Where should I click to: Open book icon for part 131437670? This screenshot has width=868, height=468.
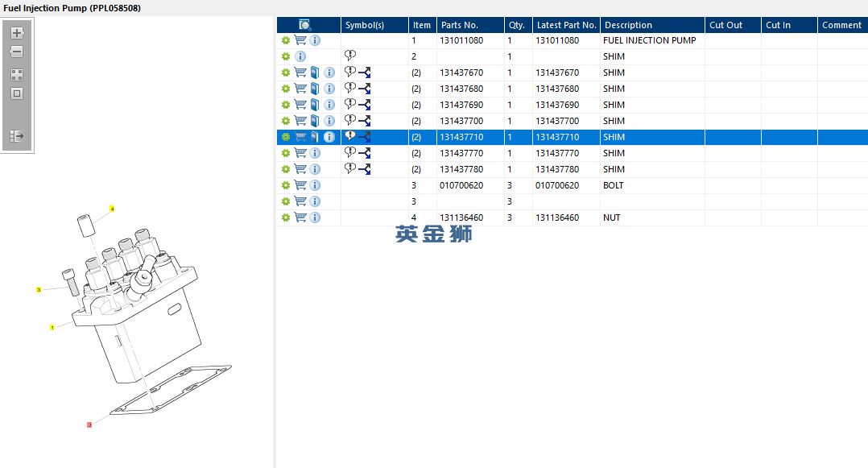315,72
